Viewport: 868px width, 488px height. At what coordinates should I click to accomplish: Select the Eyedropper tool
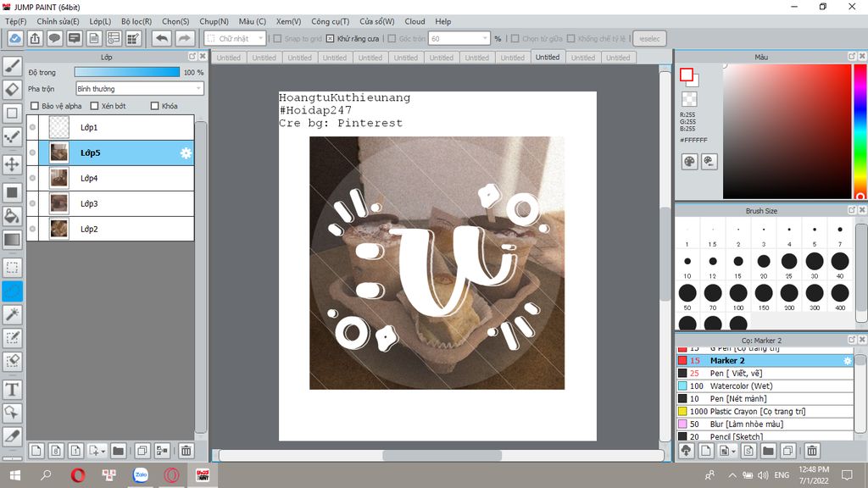[12, 436]
